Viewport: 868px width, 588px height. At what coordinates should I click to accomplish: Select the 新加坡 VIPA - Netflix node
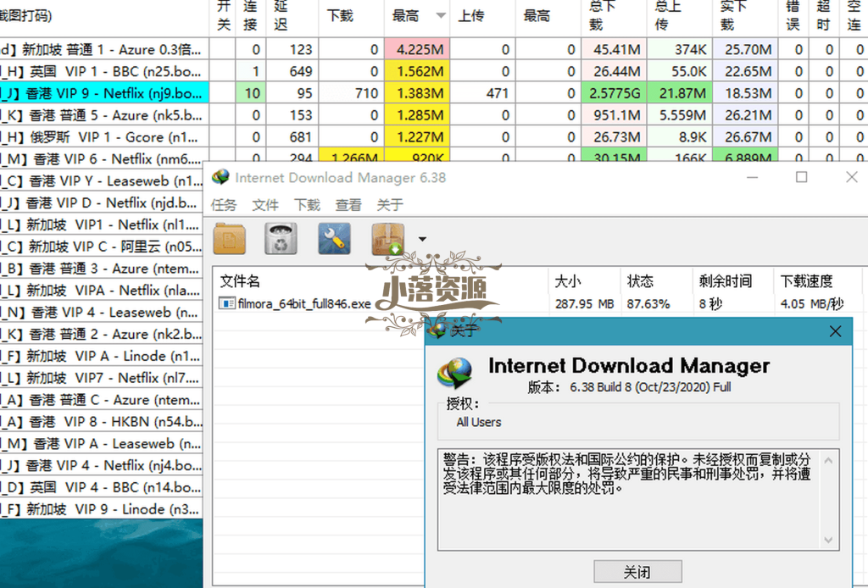pos(102,290)
